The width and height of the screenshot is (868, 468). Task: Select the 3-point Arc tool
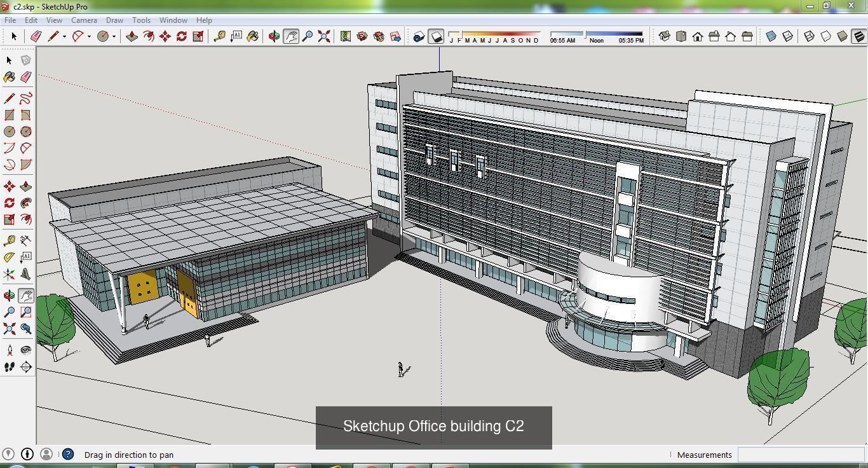pos(9,165)
